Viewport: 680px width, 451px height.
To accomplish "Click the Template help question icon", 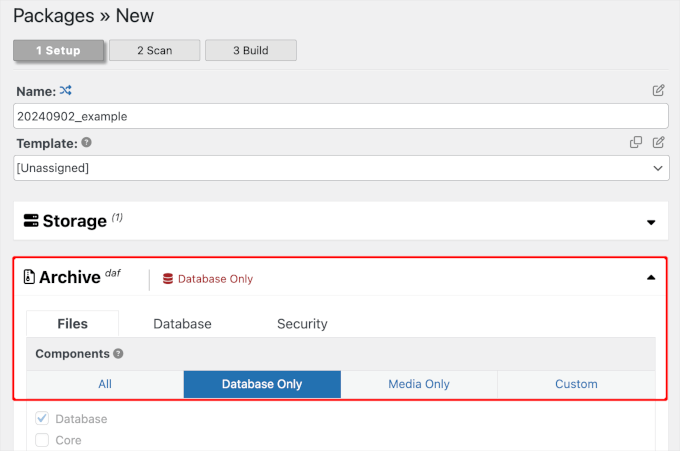I will (x=86, y=143).
